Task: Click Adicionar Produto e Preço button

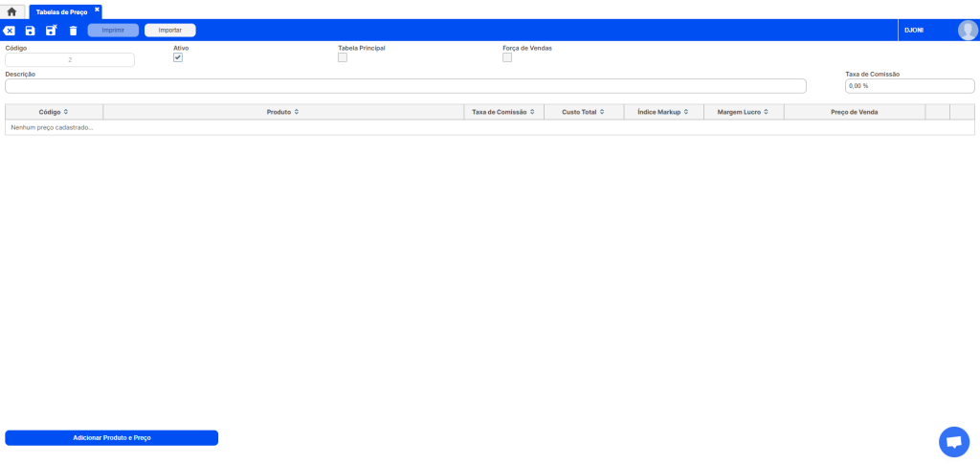Action: point(112,438)
